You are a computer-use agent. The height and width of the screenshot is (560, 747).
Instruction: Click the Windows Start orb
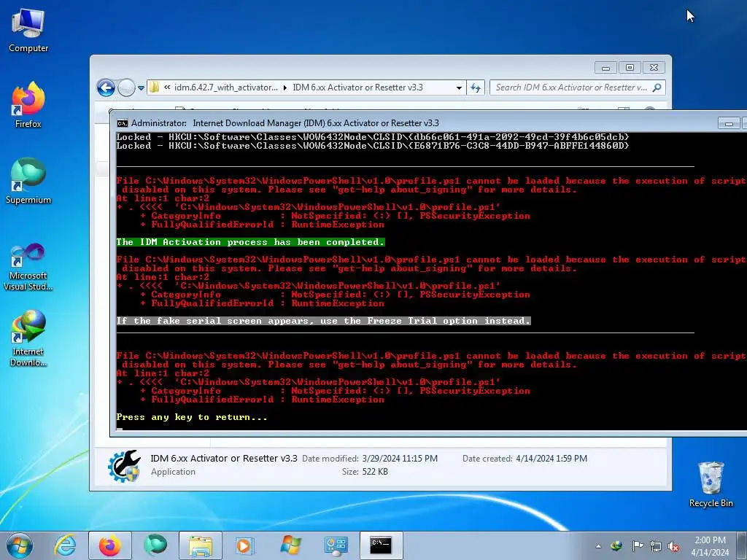point(20,545)
